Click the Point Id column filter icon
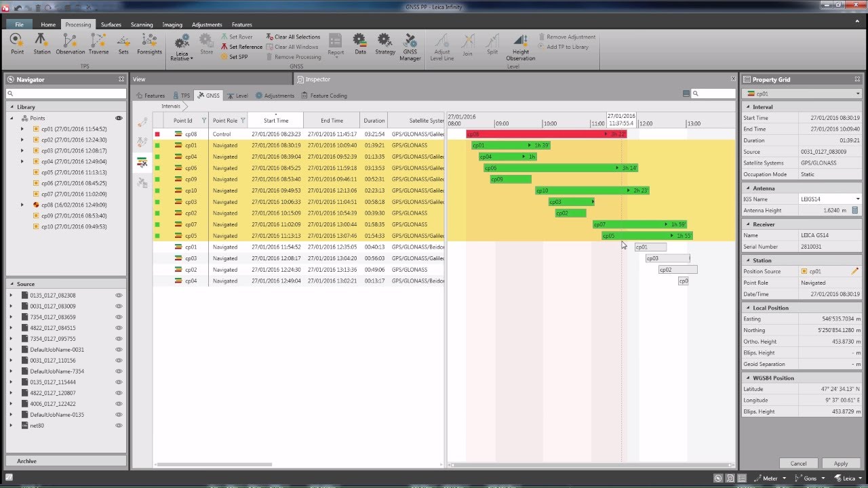The height and width of the screenshot is (488, 868). (x=204, y=121)
